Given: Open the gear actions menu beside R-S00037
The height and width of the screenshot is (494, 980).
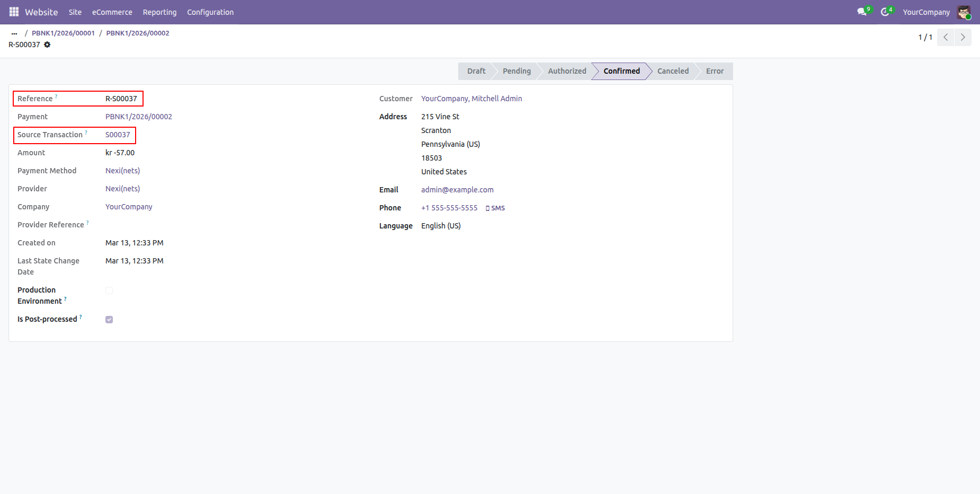Looking at the screenshot, I should click(47, 45).
